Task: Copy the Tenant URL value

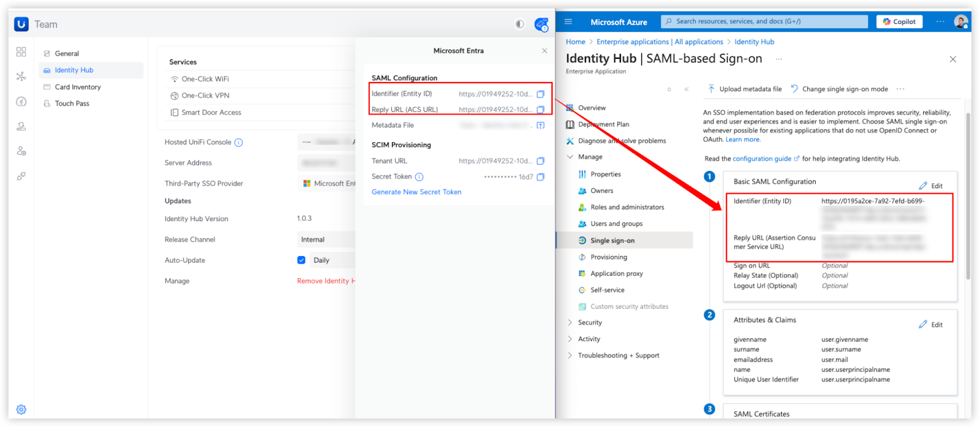Action: coord(540,161)
